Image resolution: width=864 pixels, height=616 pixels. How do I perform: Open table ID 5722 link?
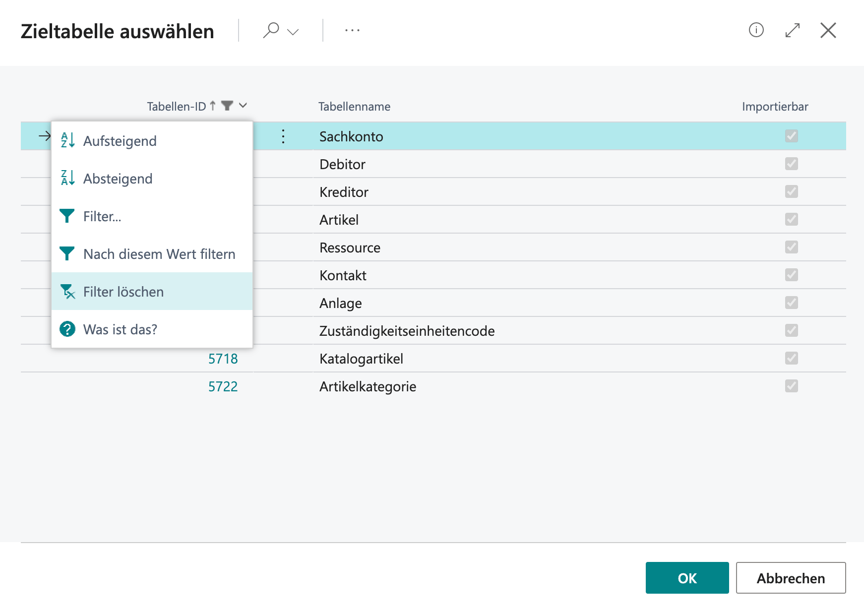point(223,386)
